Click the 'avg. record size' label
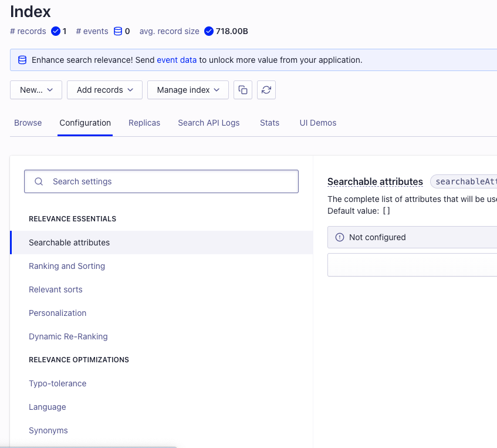The image size is (497, 448). tap(169, 31)
